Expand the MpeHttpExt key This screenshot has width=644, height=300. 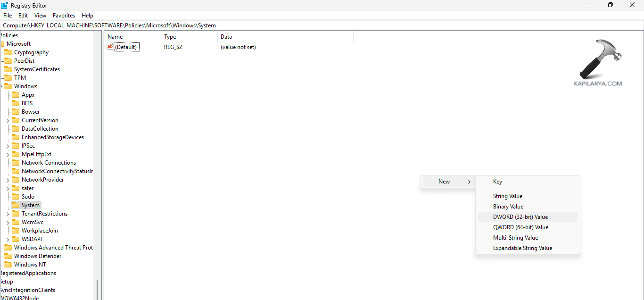[x=8, y=155]
